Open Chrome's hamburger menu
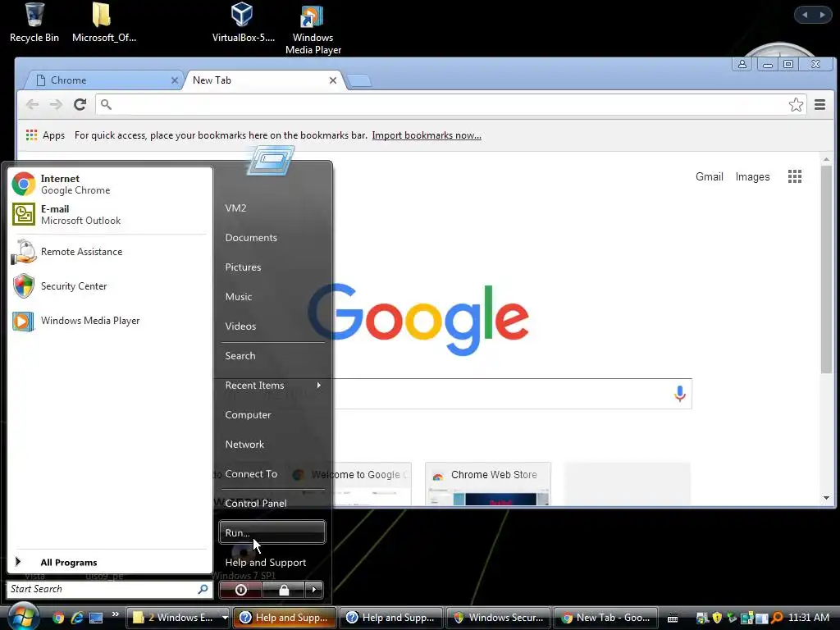Viewport: 840px width, 630px height. coord(819,104)
